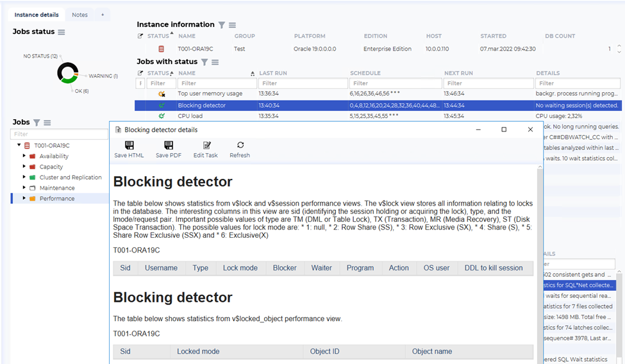Open hamburger menu of Jobs tree panel
Screen dimensions: 625x364
coord(47,123)
